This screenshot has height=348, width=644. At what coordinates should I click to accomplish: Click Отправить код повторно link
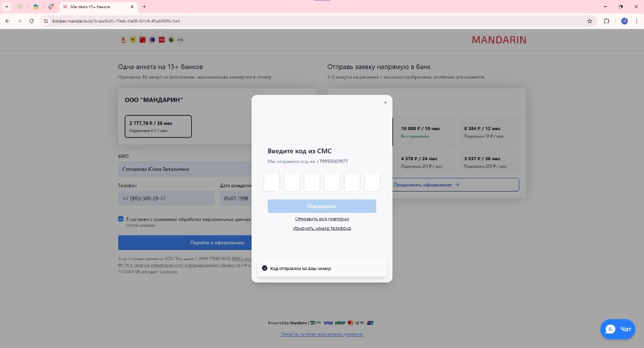[x=322, y=219]
